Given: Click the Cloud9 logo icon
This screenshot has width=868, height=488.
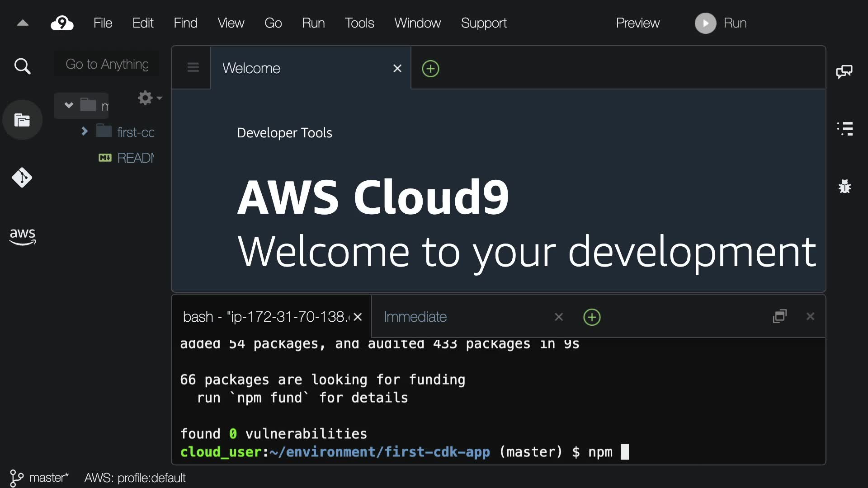Looking at the screenshot, I should (62, 23).
